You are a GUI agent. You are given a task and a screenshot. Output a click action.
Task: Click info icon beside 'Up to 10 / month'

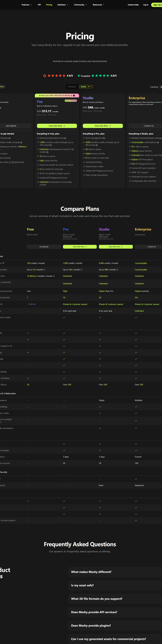tap(44, 270)
